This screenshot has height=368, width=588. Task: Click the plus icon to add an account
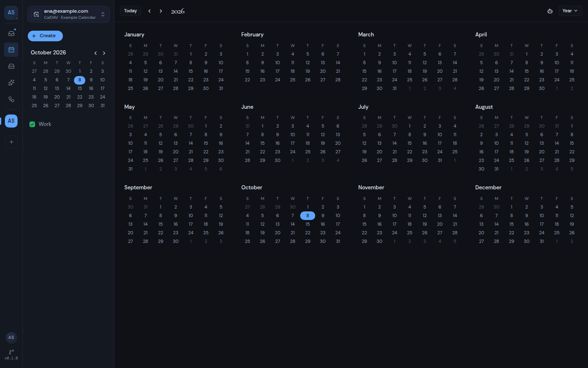coord(11,142)
